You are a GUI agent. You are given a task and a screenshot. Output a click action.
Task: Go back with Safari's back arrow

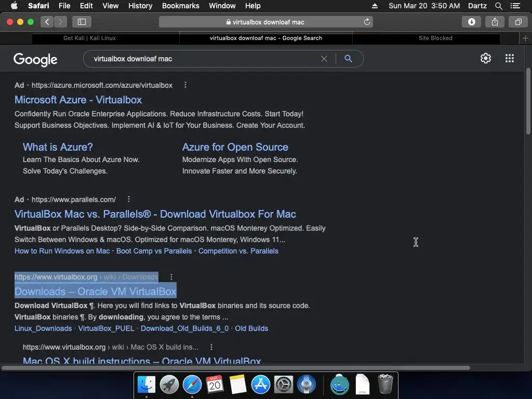(x=47, y=22)
